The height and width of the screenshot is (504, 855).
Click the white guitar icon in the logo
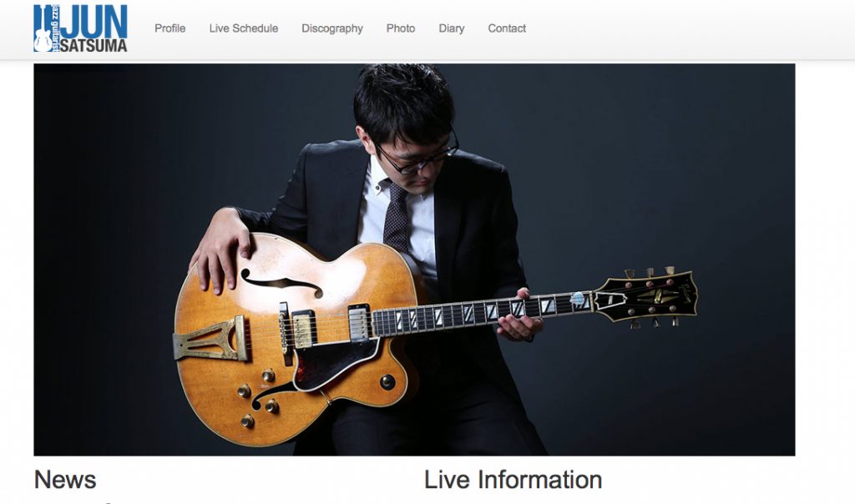(x=43, y=40)
